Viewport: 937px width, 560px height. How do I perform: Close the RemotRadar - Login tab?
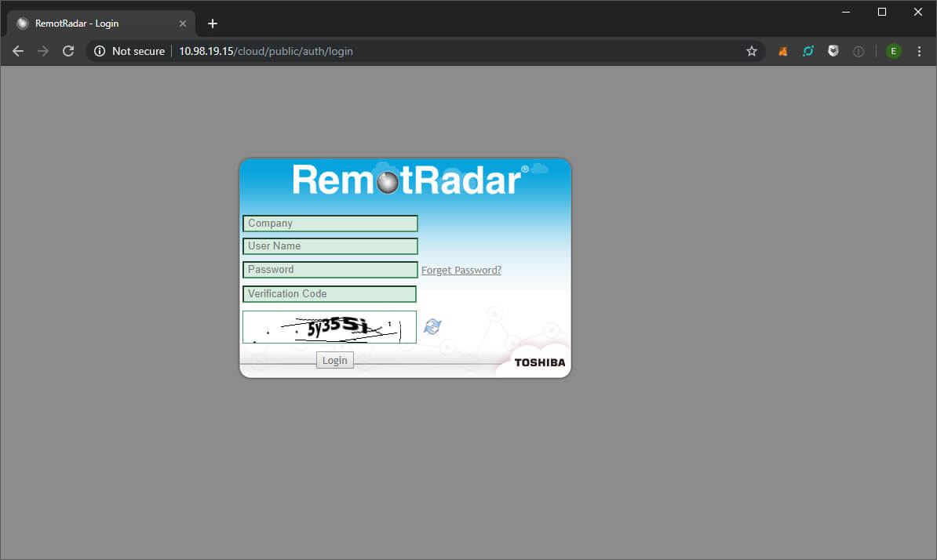183,23
